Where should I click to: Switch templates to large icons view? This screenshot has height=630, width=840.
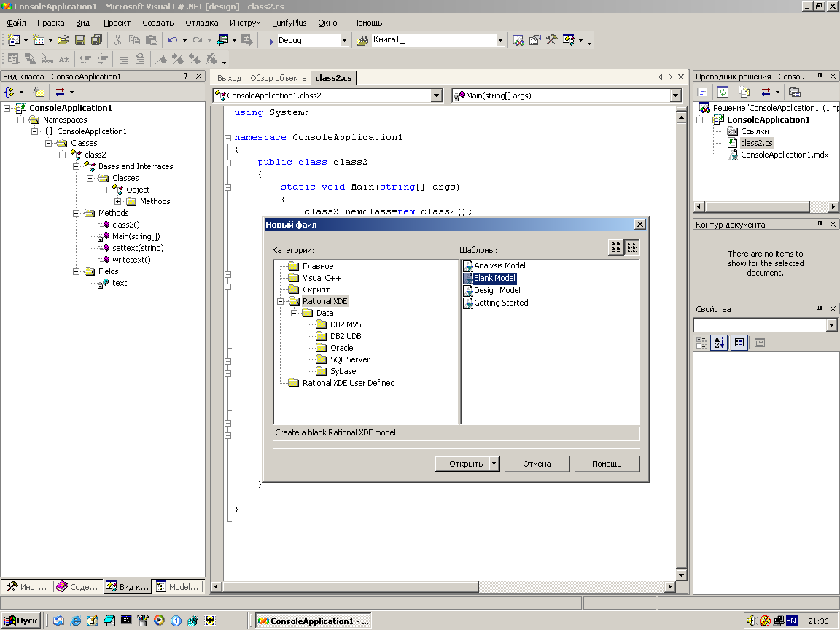616,248
